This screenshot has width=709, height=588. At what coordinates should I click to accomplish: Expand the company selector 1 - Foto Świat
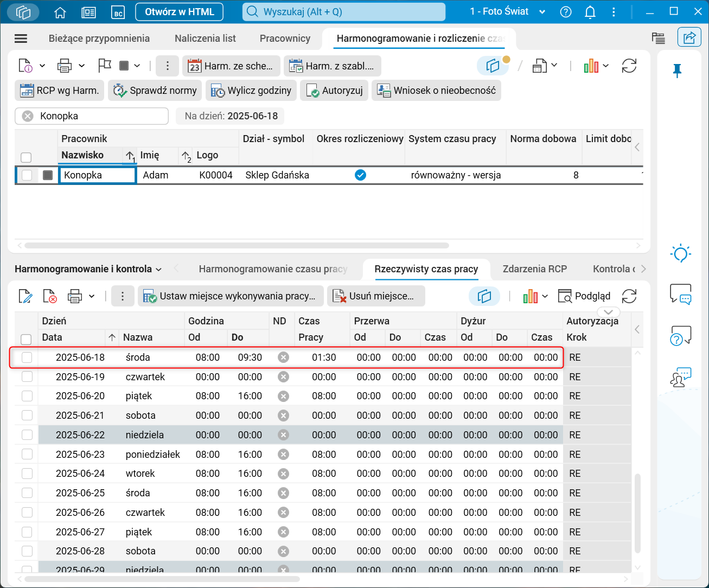click(x=542, y=12)
